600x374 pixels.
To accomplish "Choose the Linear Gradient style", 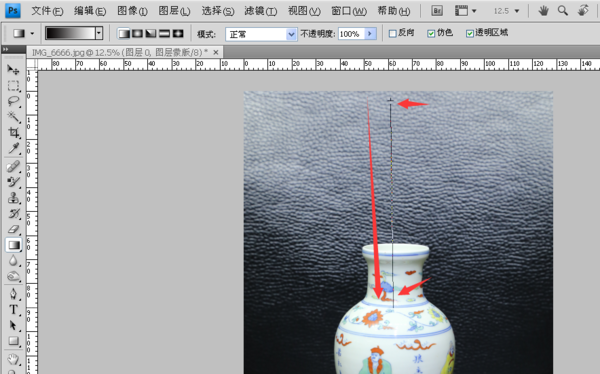I will pyautogui.click(x=124, y=34).
